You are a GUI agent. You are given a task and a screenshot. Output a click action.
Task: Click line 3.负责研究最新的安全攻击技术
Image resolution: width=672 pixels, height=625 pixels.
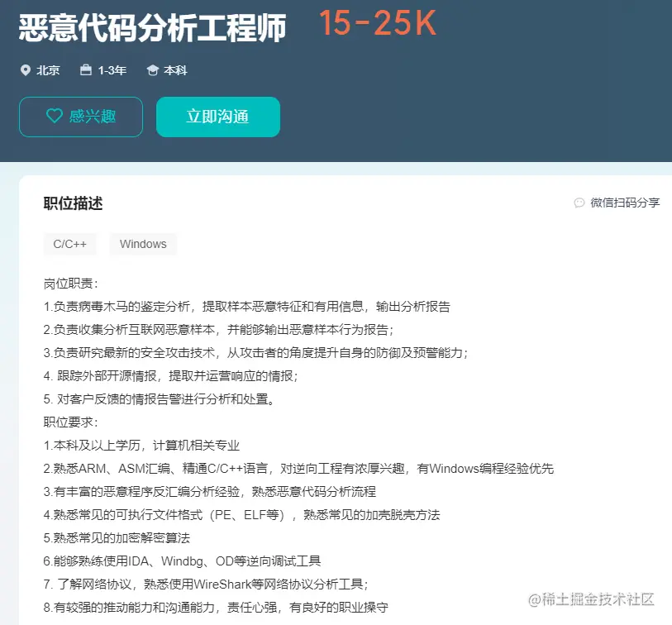click(255, 353)
